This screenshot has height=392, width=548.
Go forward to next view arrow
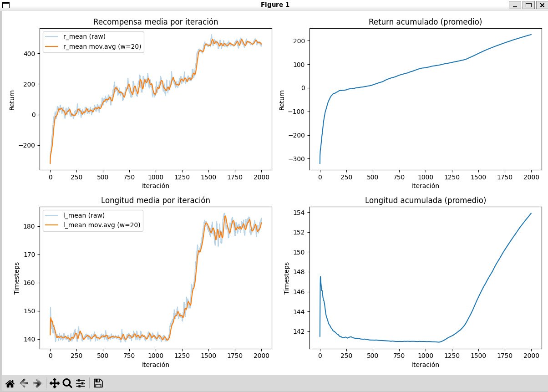(37, 383)
